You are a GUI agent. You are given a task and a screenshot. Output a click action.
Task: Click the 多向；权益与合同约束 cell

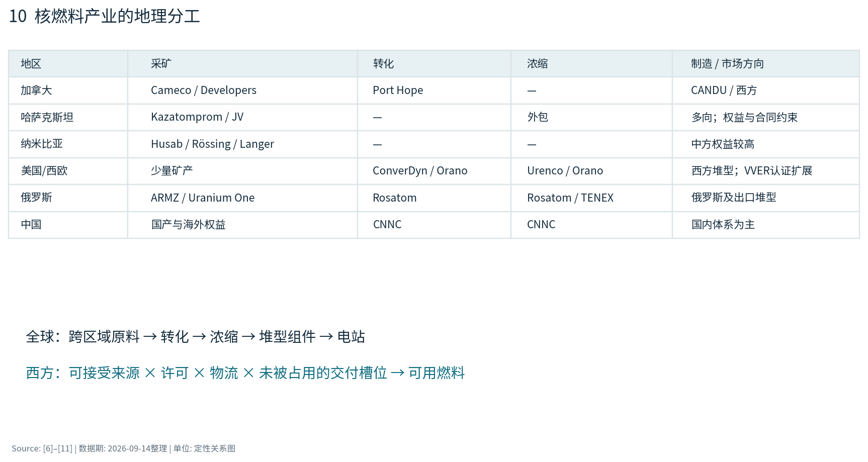coord(766,117)
